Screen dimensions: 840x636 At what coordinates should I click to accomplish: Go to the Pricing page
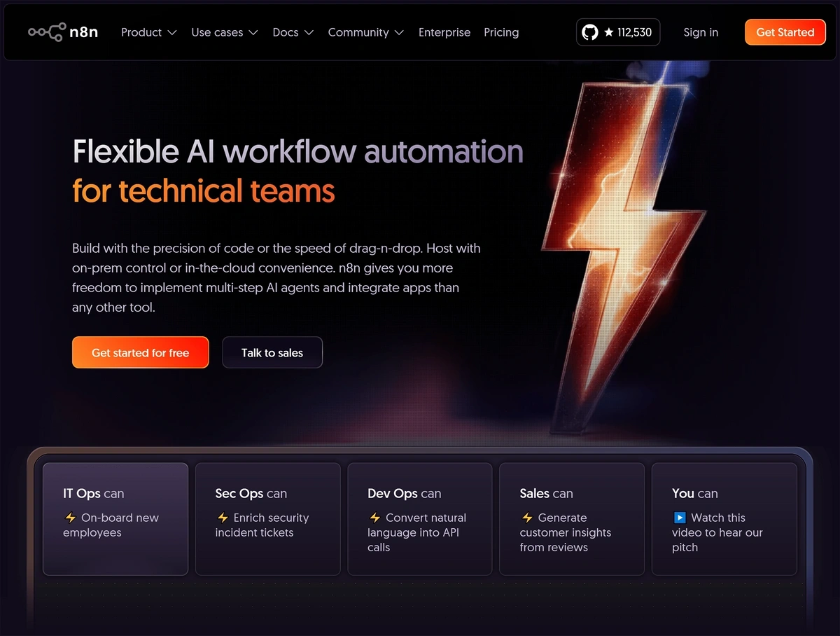501,32
